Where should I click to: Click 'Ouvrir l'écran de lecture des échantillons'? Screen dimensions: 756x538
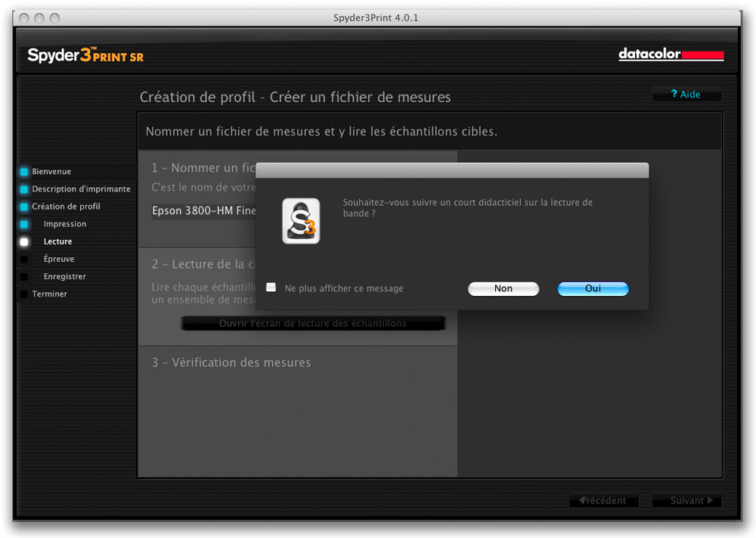[x=313, y=323]
